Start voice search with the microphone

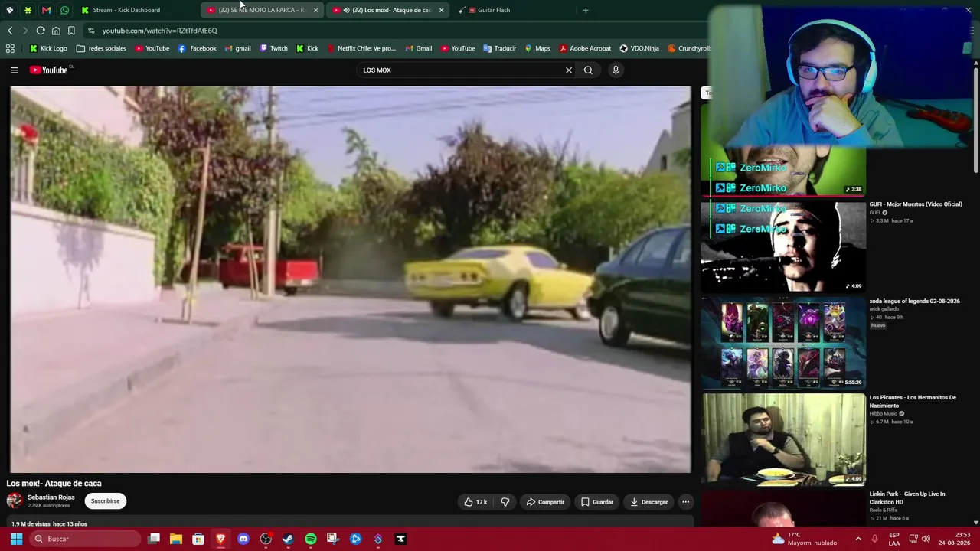point(616,70)
